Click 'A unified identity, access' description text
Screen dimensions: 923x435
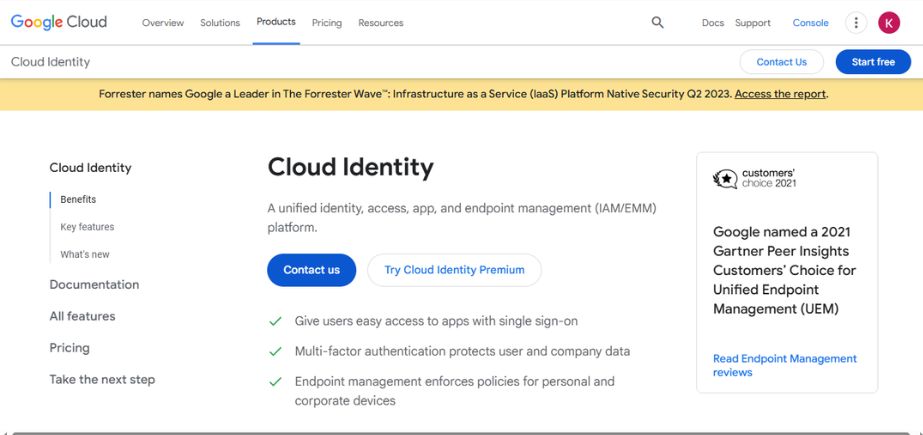(x=462, y=218)
